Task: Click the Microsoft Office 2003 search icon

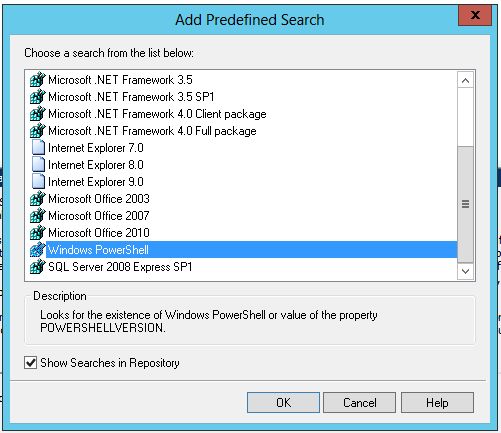Action: [38, 199]
